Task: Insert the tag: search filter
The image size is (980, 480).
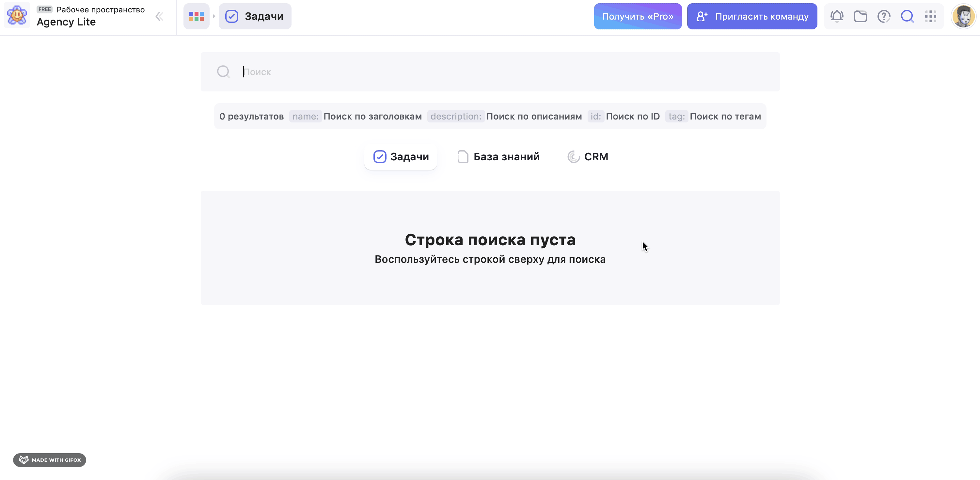Action: click(x=676, y=117)
